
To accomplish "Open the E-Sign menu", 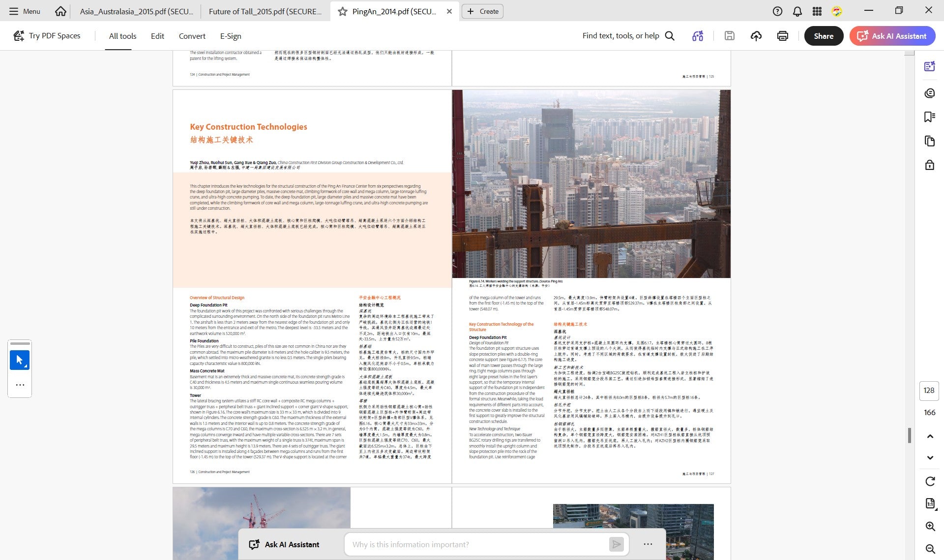I will click(230, 36).
